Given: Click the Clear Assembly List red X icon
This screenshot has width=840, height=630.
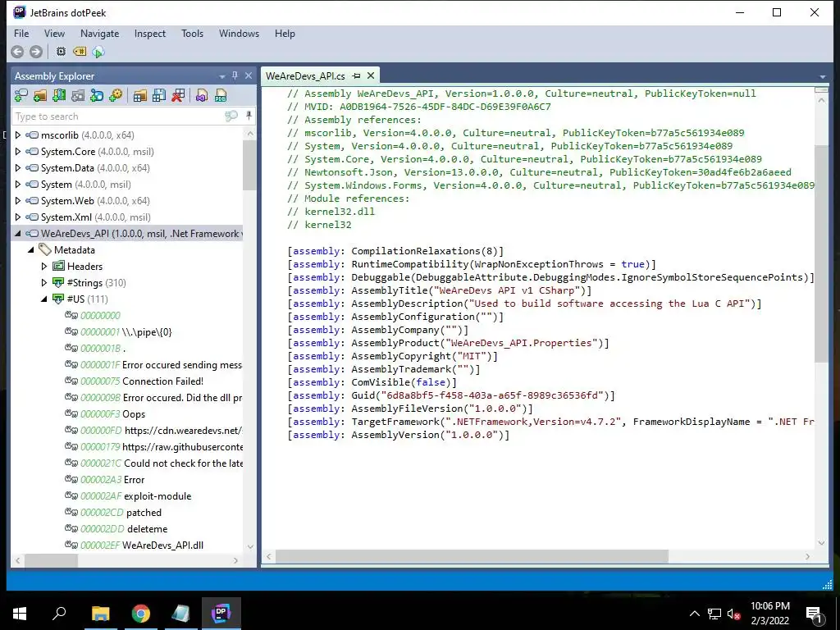Looking at the screenshot, I should tap(178, 96).
